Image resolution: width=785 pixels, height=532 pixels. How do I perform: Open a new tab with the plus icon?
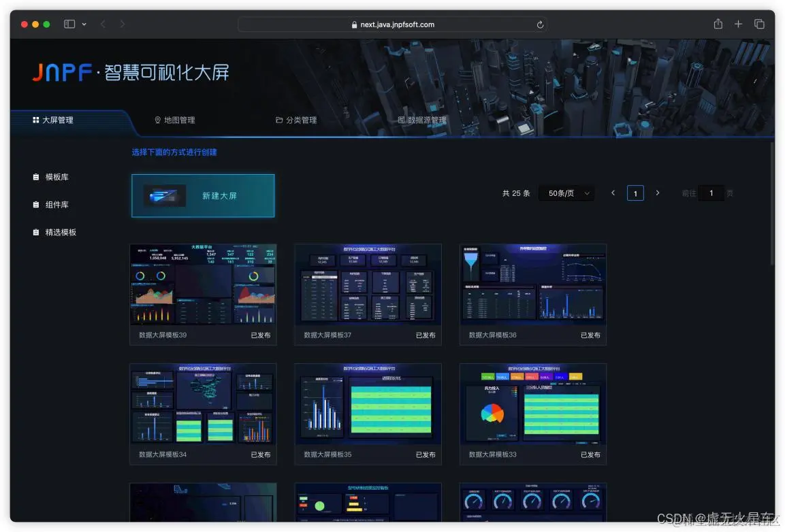click(x=738, y=24)
